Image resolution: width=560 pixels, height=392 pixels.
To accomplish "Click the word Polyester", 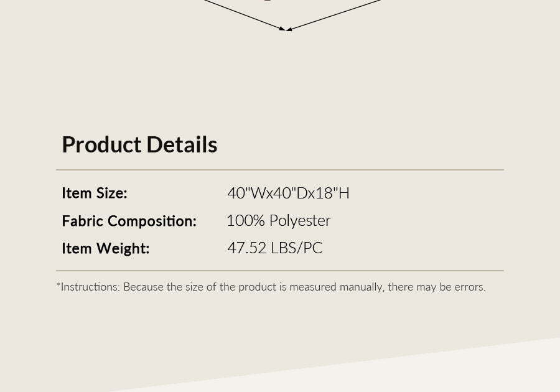I will point(300,221).
